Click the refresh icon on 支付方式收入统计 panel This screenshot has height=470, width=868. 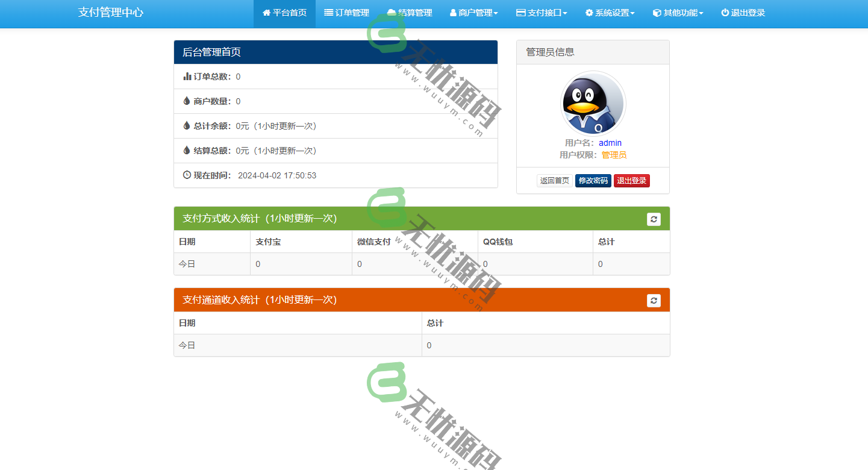(654, 219)
